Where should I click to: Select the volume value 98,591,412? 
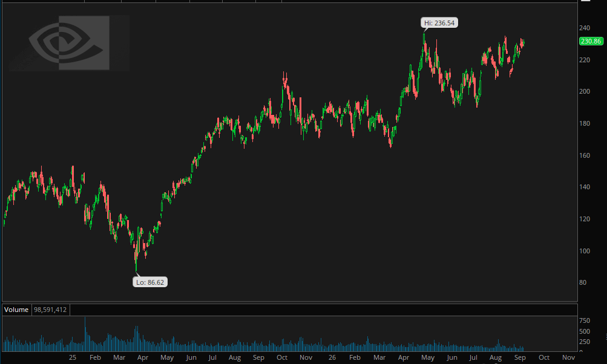click(50, 310)
